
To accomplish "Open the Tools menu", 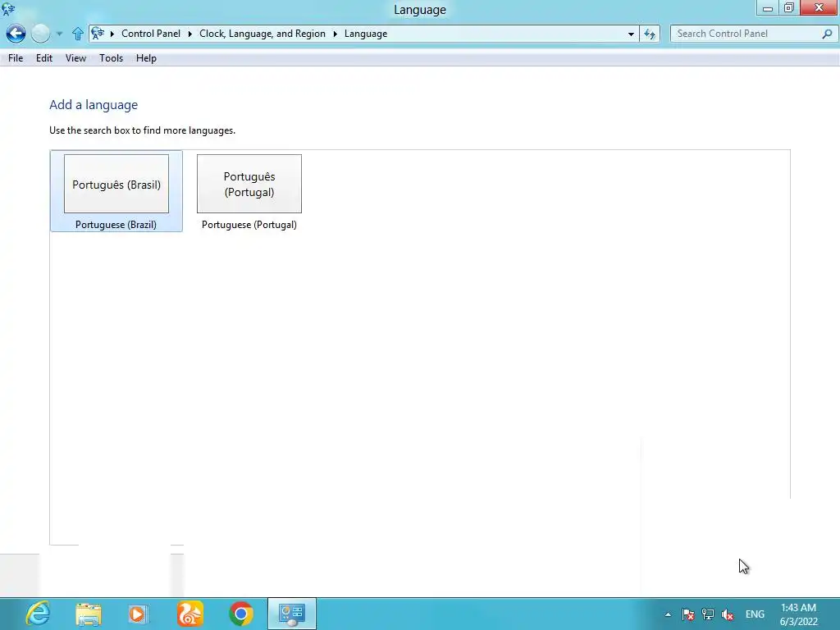I will pyautogui.click(x=111, y=58).
